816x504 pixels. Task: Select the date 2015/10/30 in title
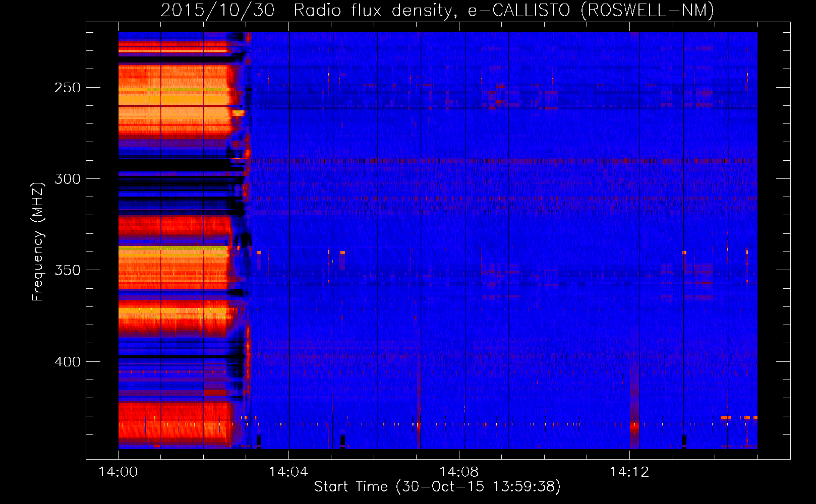click(x=217, y=10)
